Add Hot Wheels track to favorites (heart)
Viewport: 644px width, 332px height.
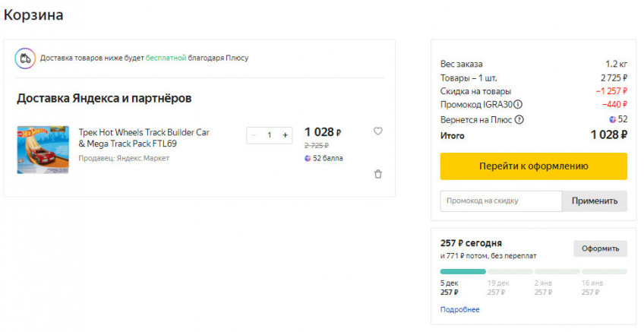click(378, 131)
